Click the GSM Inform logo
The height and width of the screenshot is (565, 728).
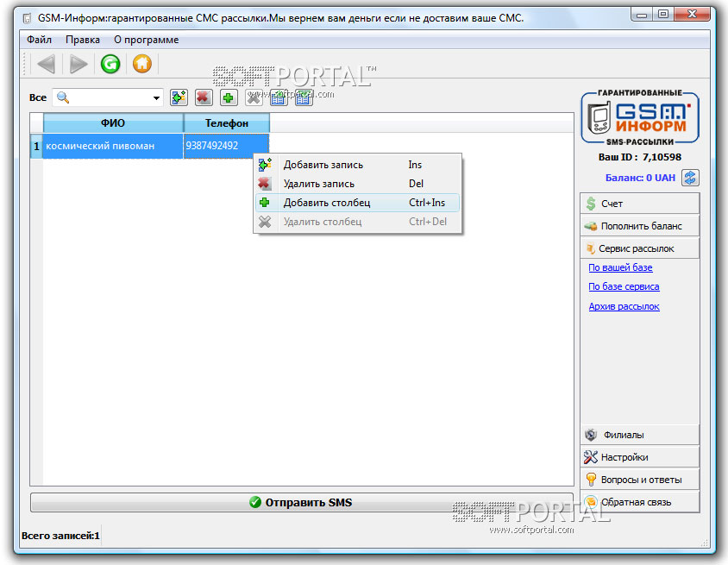click(640, 118)
